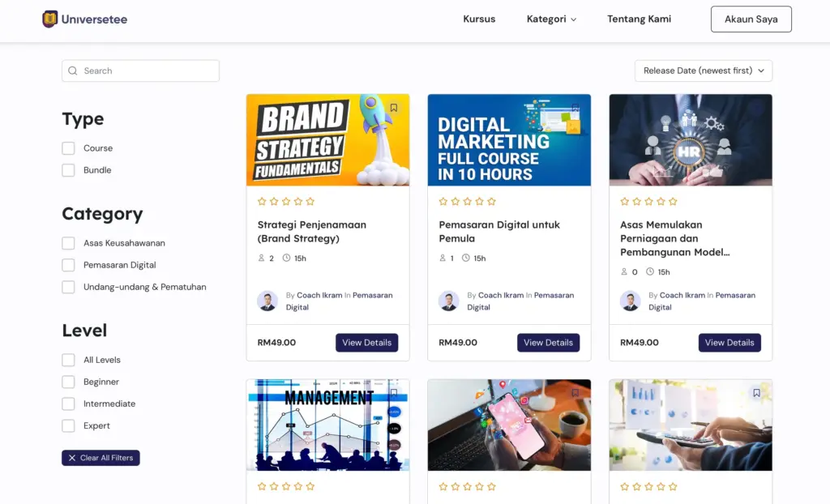Go to the Kursus page
This screenshot has height=504, width=830.
point(479,19)
